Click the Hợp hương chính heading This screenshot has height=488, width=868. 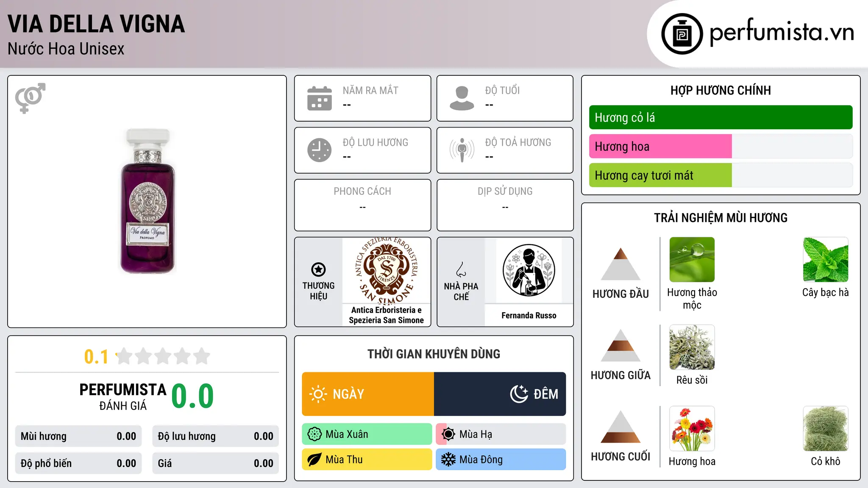[721, 90]
